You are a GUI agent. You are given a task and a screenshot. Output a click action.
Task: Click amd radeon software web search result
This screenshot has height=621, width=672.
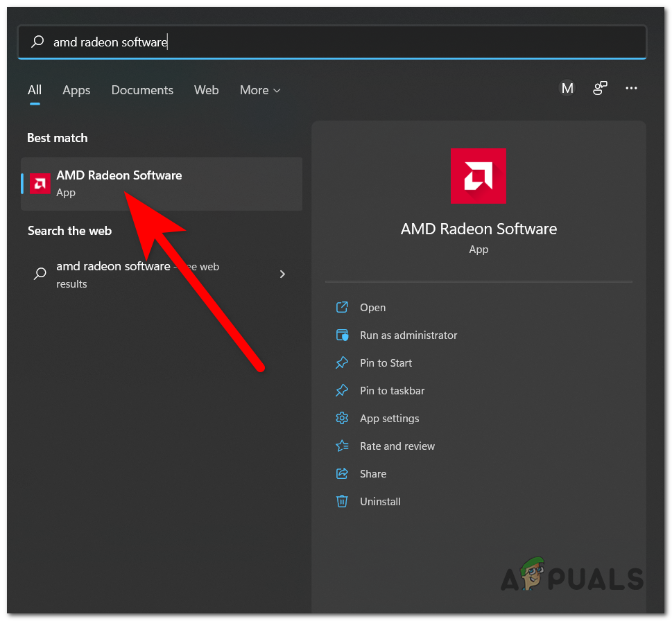click(x=161, y=274)
